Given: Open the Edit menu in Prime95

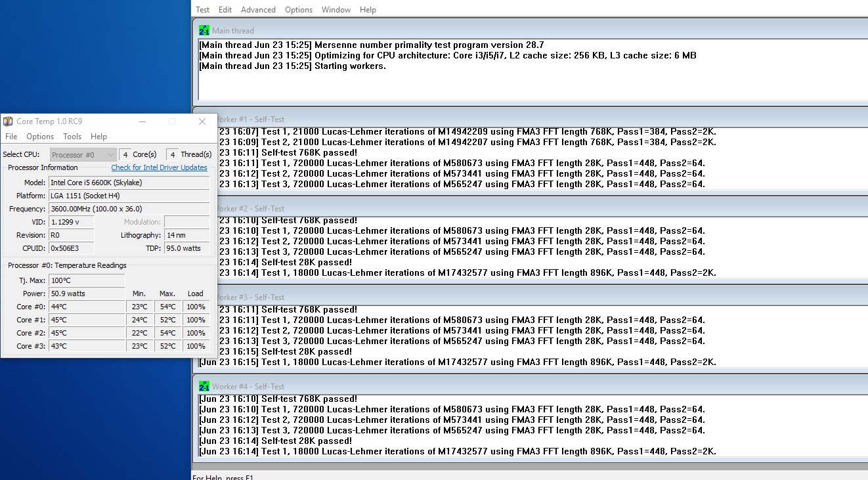Looking at the screenshot, I should pos(225,10).
